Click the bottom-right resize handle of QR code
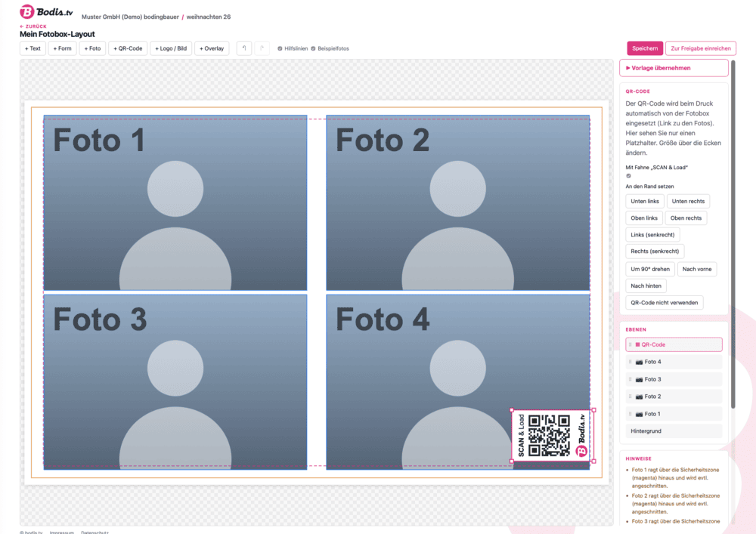The image size is (756, 534). pos(593,461)
